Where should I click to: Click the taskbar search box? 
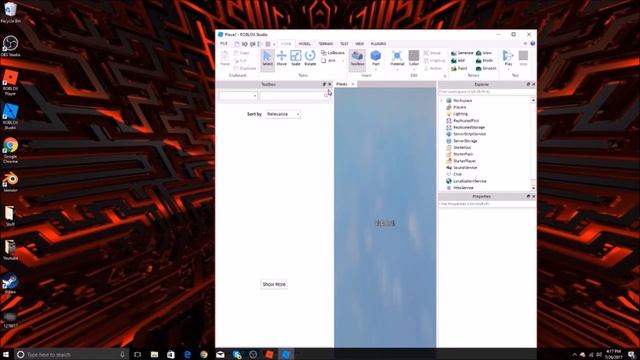click(71, 355)
